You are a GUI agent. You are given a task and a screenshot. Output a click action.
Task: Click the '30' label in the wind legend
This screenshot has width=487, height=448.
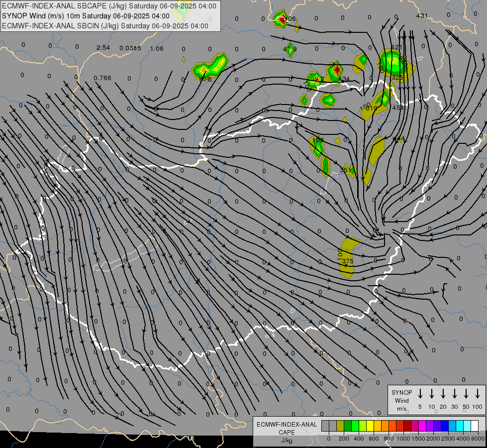[454, 407]
